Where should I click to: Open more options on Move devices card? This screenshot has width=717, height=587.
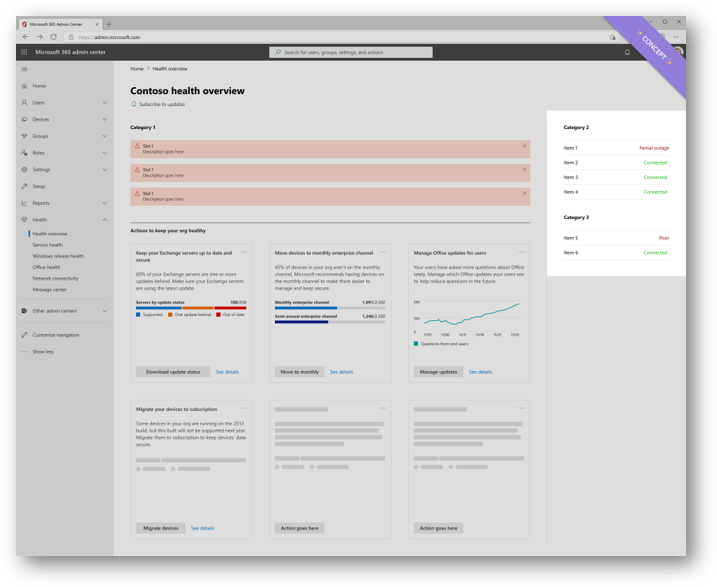[383, 252]
